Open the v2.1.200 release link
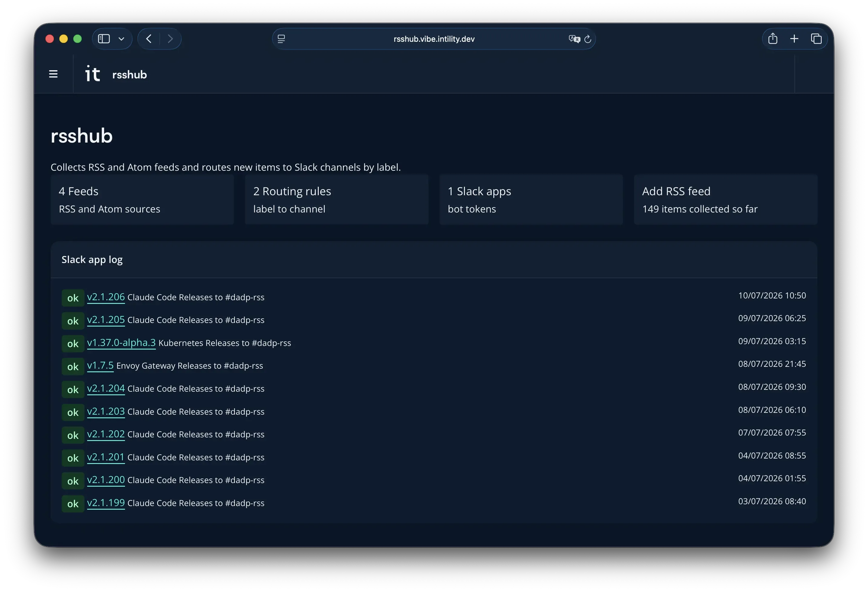This screenshot has width=868, height=592. 106,480
